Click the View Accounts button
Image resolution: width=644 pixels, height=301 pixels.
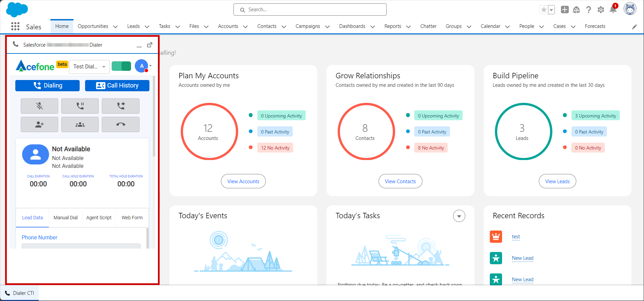(243, 181)
